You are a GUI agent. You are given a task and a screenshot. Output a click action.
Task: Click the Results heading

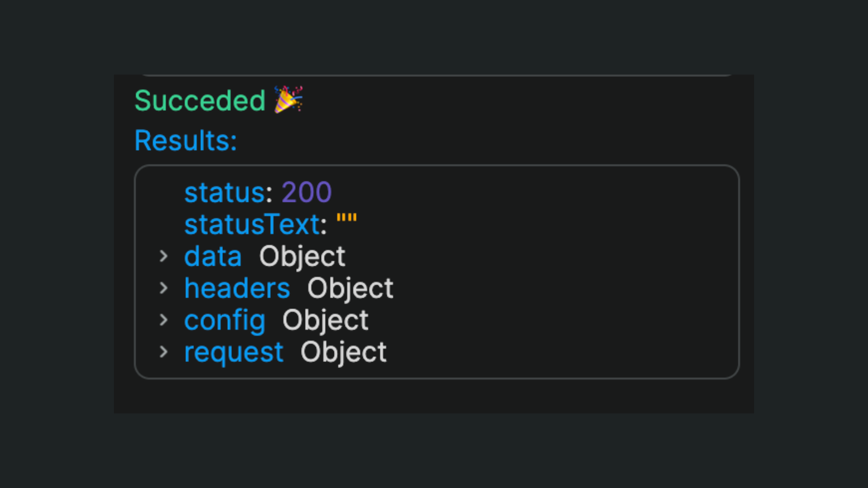[185, 141]
